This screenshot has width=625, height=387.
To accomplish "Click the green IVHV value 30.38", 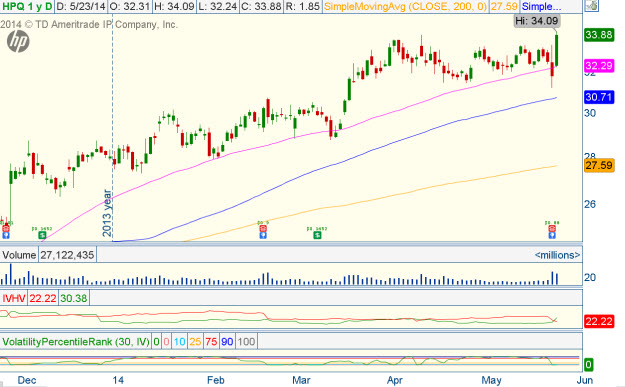I will [73, 298].
